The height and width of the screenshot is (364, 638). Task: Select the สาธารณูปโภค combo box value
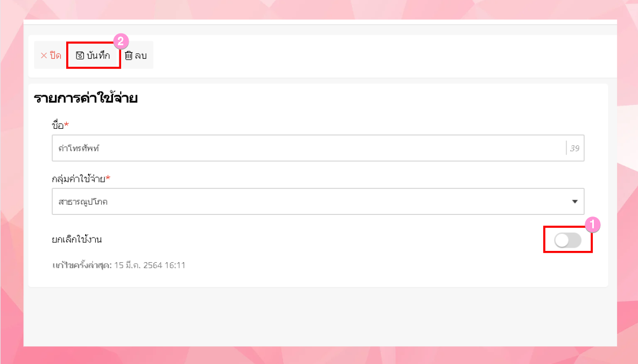pos(83,202)
